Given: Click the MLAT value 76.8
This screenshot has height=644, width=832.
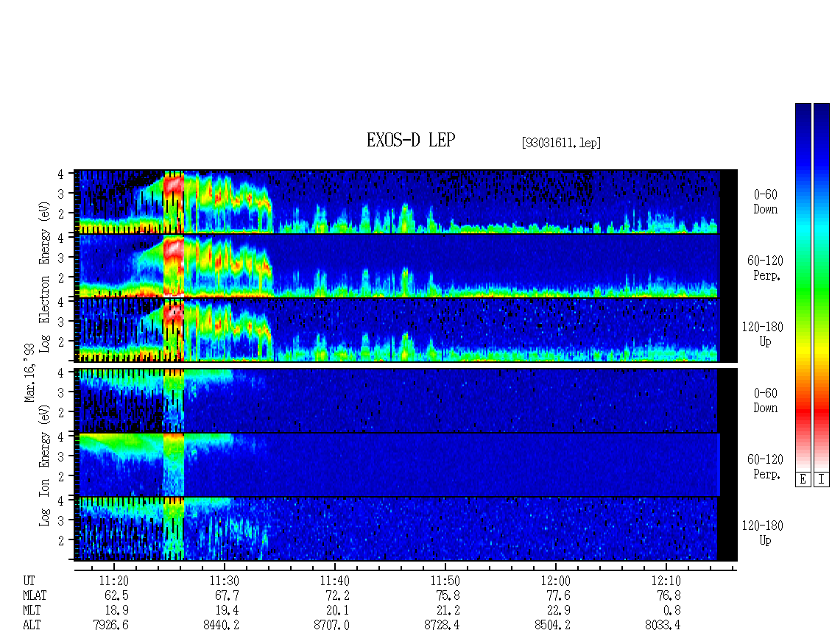Looking at the screenshot, I should pyautogui.click(x=669, y=595).
